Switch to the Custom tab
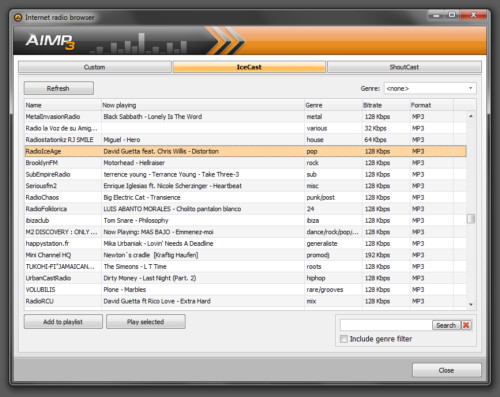Screen dimensions: 500x397 tap(95, 67)
